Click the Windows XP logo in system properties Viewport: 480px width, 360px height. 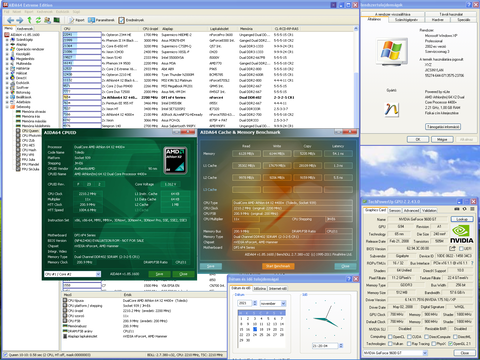click(391, 52)
